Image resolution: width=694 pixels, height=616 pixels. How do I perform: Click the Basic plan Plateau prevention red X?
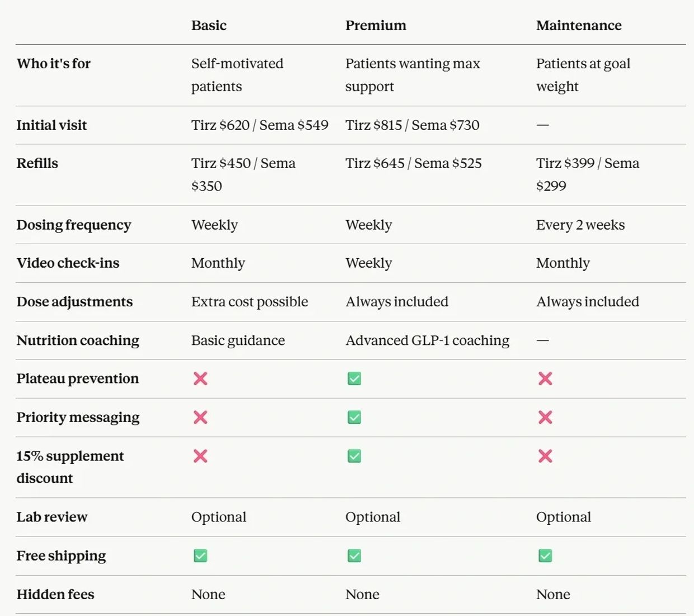[x=200, y=379]
